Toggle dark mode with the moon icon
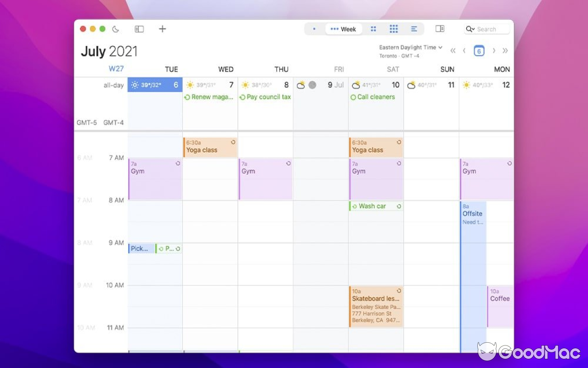Screen dimensions: 588x368 (x=115, y=29)
